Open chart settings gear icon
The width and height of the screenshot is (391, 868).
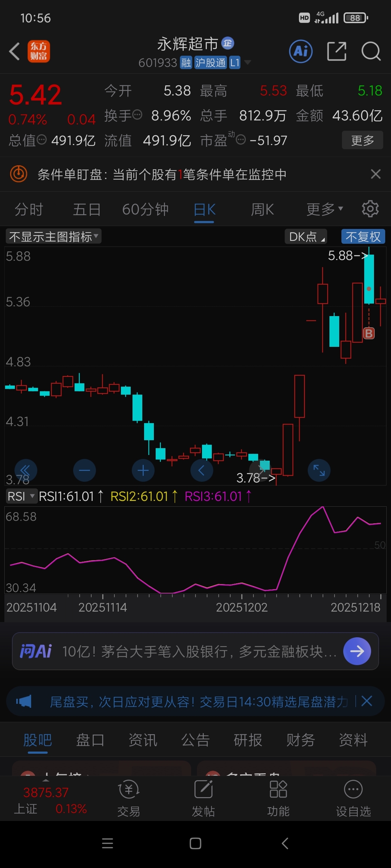[x=370, y=209]
